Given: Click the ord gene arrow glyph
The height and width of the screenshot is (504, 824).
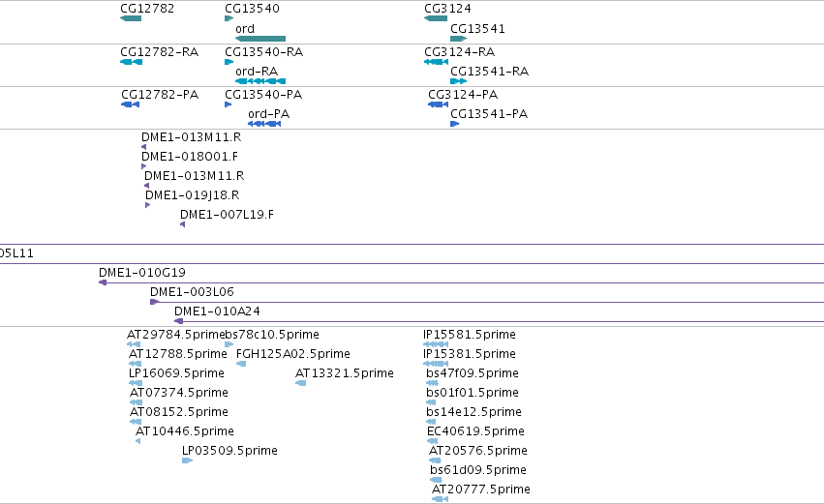Looking at the screenshot, I should pyautogui.click(x=260, y=39).
